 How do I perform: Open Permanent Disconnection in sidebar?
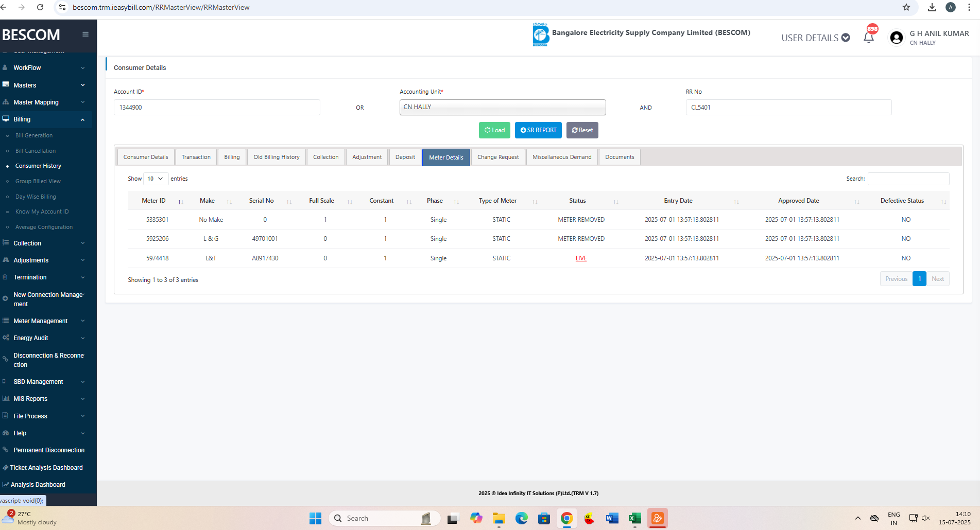click(x=46, y=450)
